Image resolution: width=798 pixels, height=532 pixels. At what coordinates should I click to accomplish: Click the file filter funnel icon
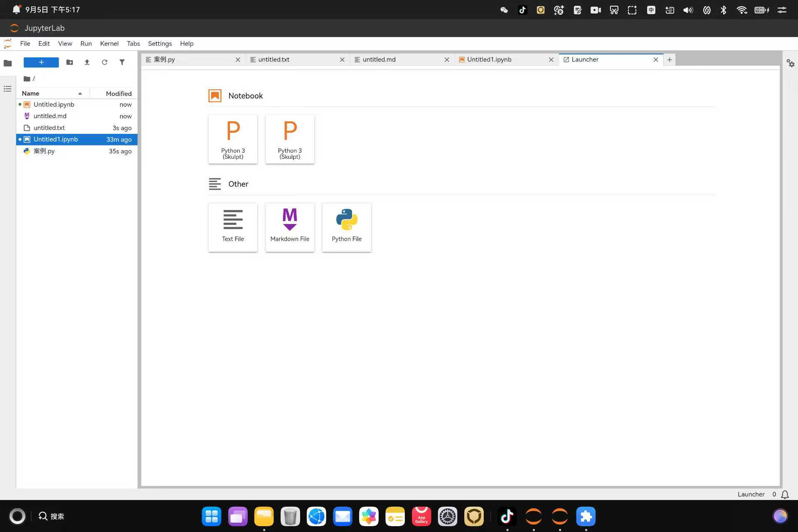point(122,62)
